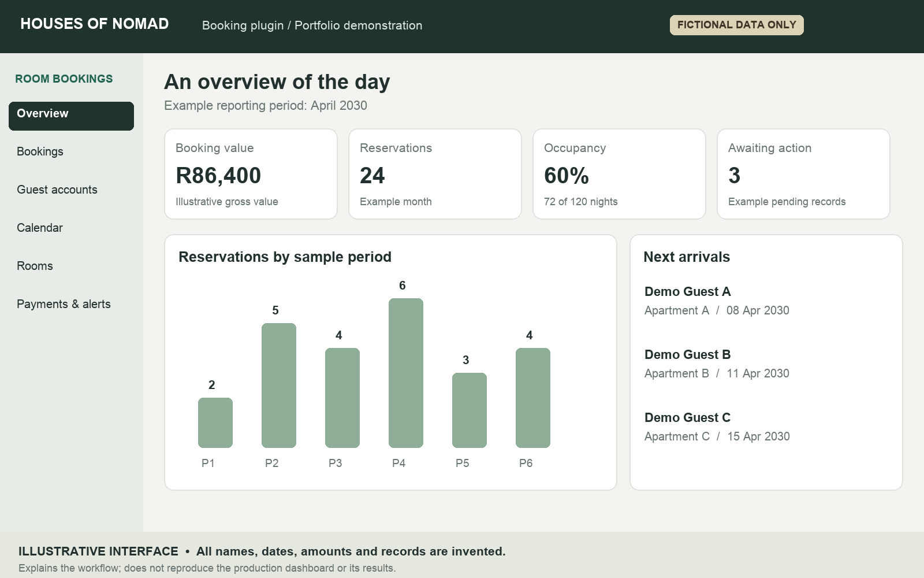The width and height of the screenshot is (924, 578).
Task: Click the P3 bar in the chart
Action: (x=342, y=398)
